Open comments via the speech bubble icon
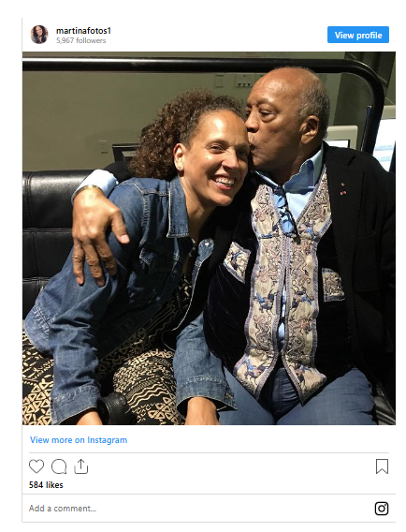The image size is (406, 532). click(x=59, y=466)
